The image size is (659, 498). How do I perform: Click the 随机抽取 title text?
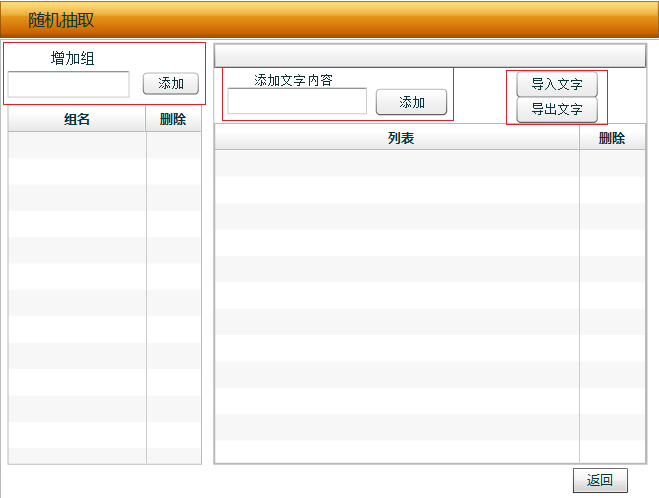62,19
